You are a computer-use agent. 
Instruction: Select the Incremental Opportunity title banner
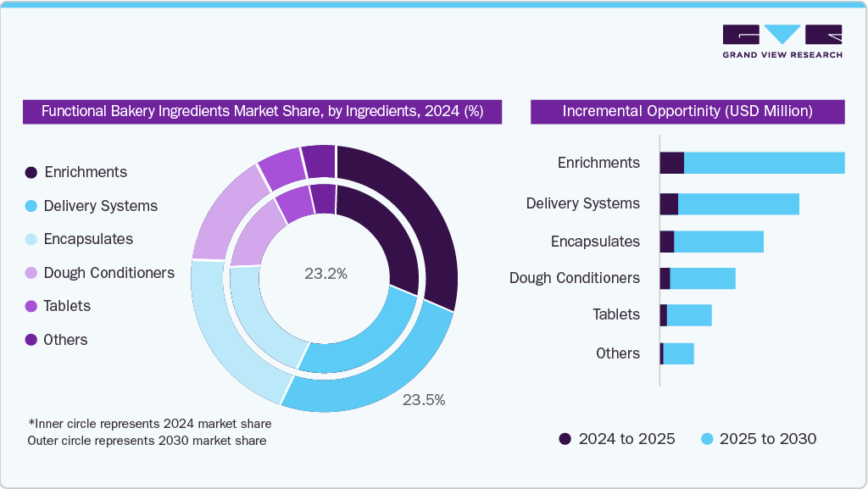[x=687, y=111]
